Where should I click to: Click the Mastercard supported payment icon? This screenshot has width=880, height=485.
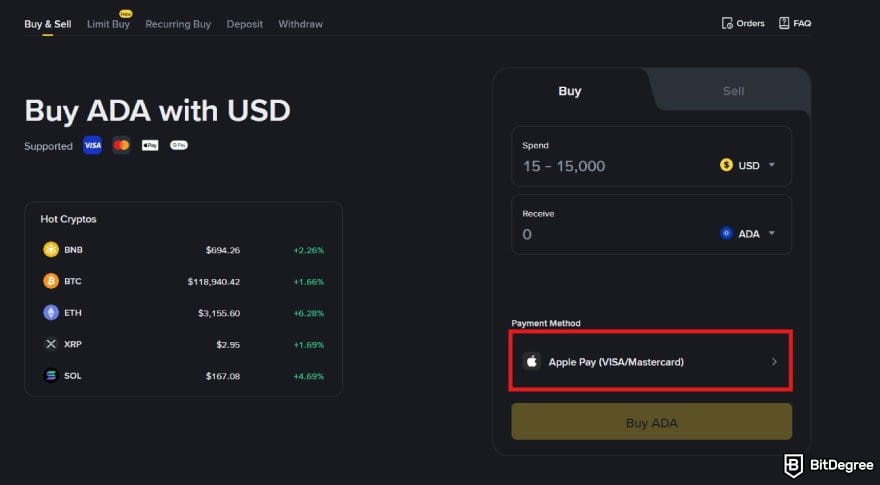[x=121, y=145]
